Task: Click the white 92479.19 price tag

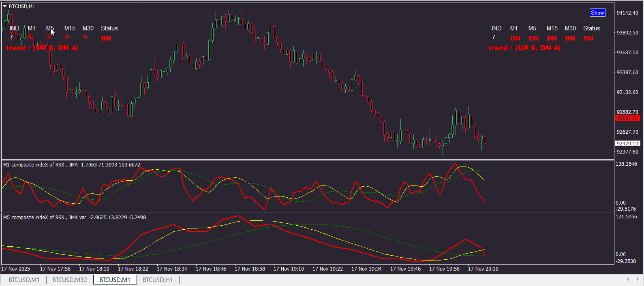Action: [x=627, y=143]
